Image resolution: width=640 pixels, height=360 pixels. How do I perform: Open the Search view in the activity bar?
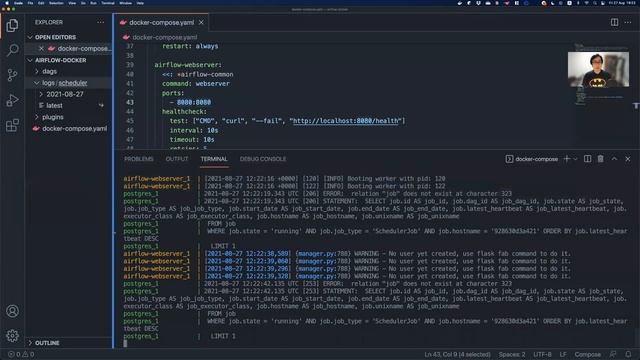[12, 50]
